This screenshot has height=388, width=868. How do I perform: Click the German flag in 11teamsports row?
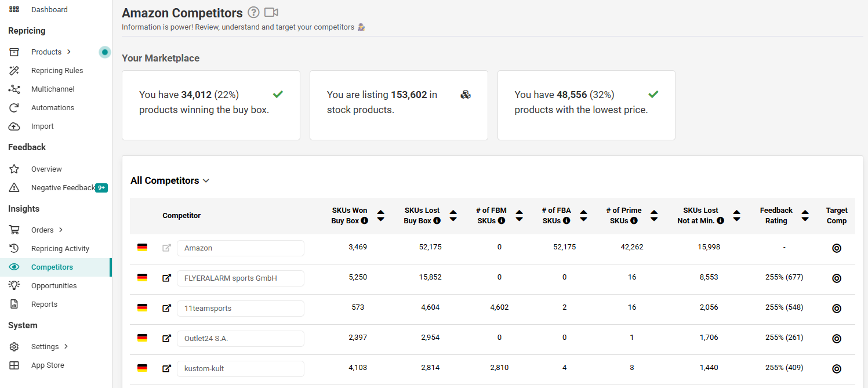point(142,308)
